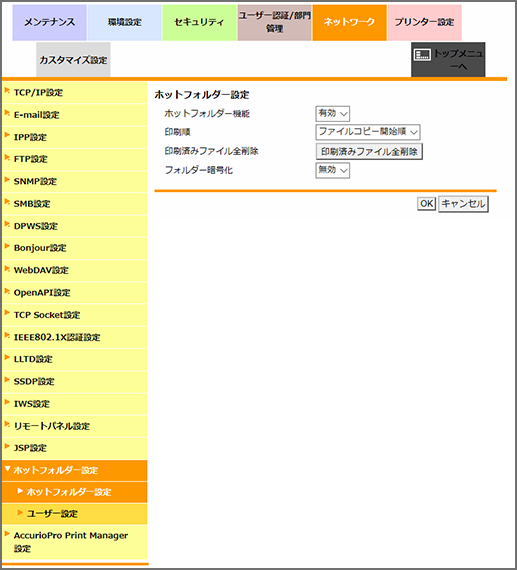The height and width of the screenshot is (570, 517).
Task: Open ユーザー設定 submenu item
Action: 75,514
